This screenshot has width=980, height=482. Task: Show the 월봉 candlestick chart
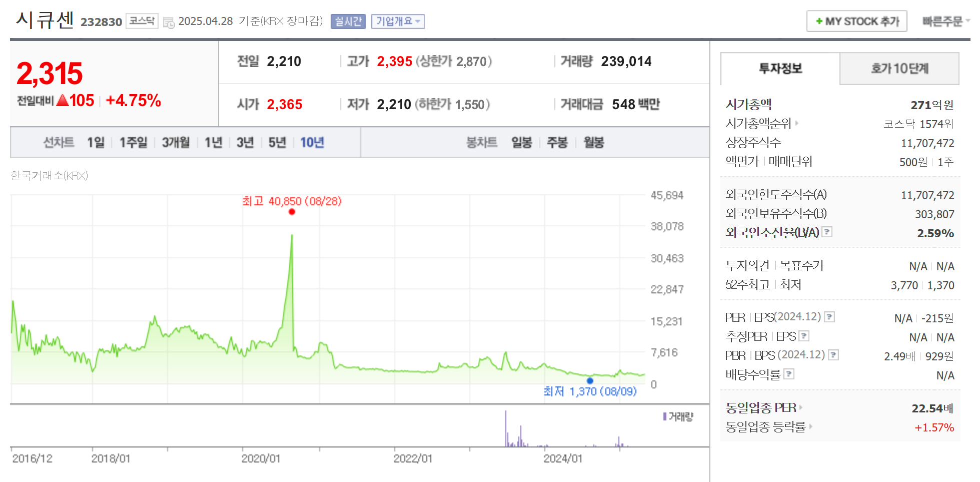pos(594,143)
